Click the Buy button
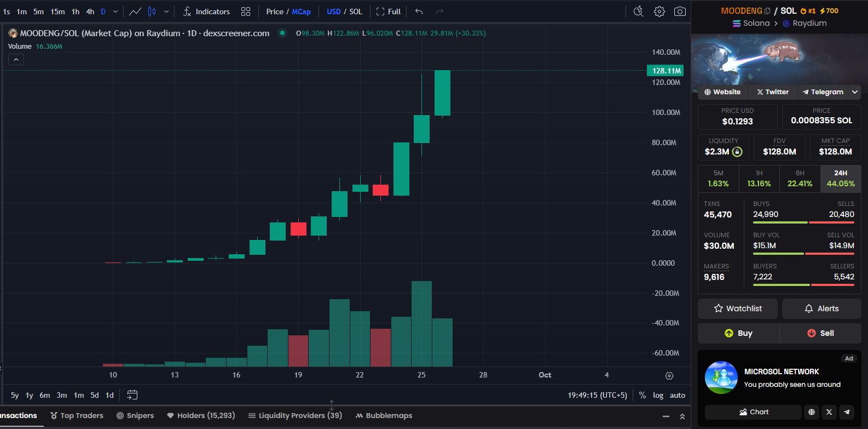The width and height of the screenshot is (868, 429). [x=738, y=333]
